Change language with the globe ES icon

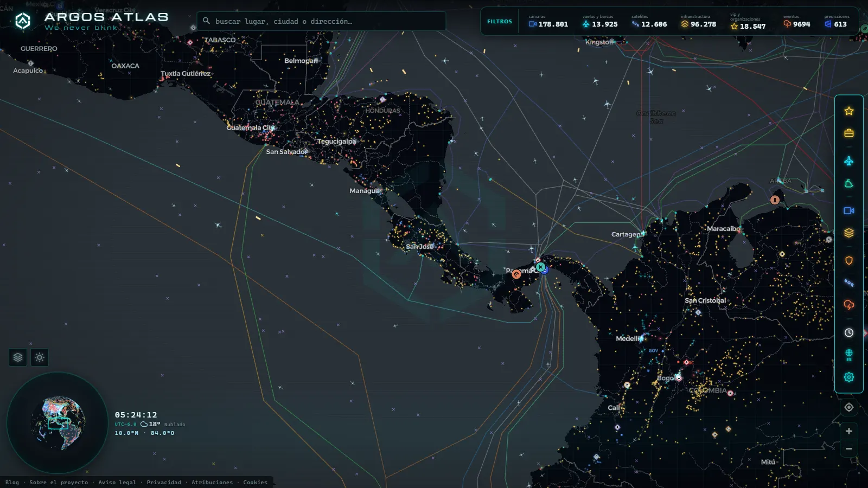click(x=849, y=355)
